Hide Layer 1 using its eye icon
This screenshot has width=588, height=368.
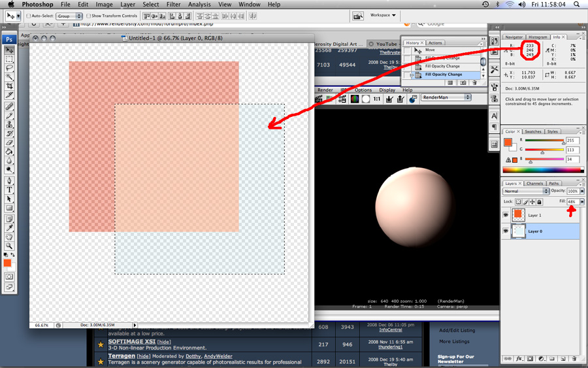point(506,215)
